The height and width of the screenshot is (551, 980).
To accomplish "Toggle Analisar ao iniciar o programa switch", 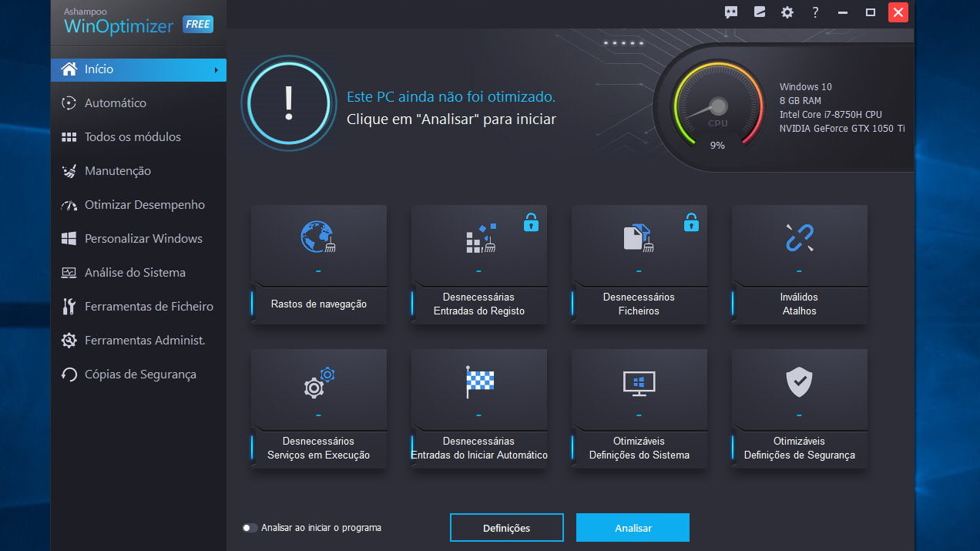I will point(249,528).
